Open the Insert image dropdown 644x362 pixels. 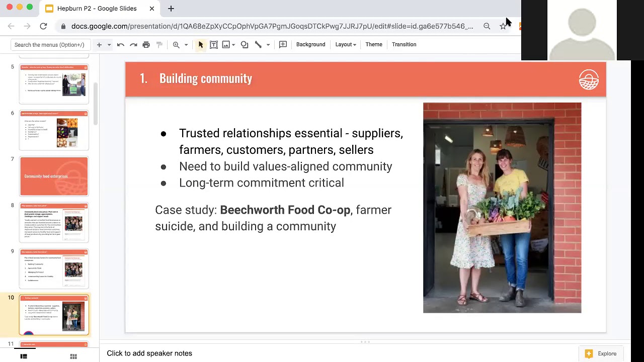pyautogui.click(x=233, y=45)
